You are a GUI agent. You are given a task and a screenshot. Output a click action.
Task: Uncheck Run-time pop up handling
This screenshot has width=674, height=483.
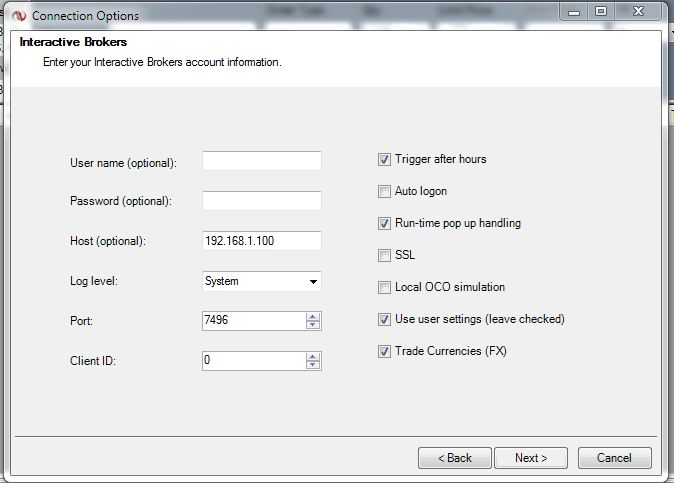coord(384,223)
